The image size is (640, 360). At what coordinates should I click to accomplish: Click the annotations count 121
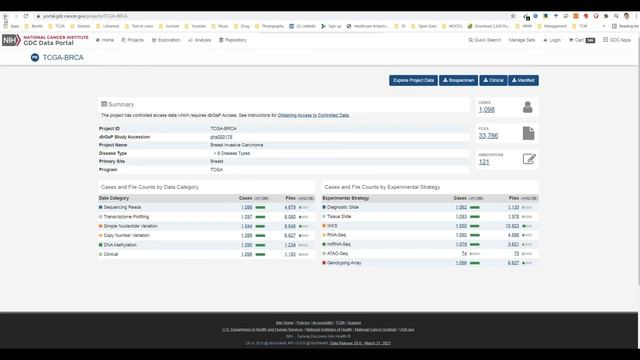(484, 162)
